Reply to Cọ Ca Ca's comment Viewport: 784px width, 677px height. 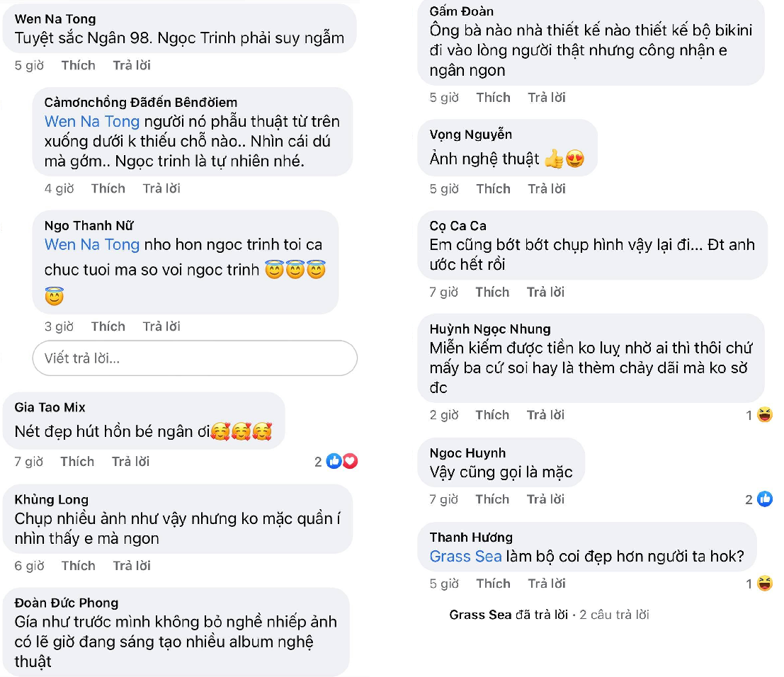tap(545, 292)
